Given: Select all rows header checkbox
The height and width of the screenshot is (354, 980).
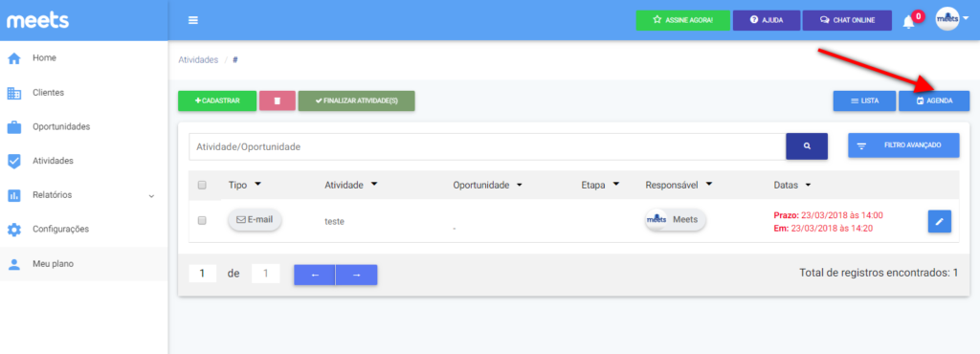Looking at the screenshot, I should [202, 185].
